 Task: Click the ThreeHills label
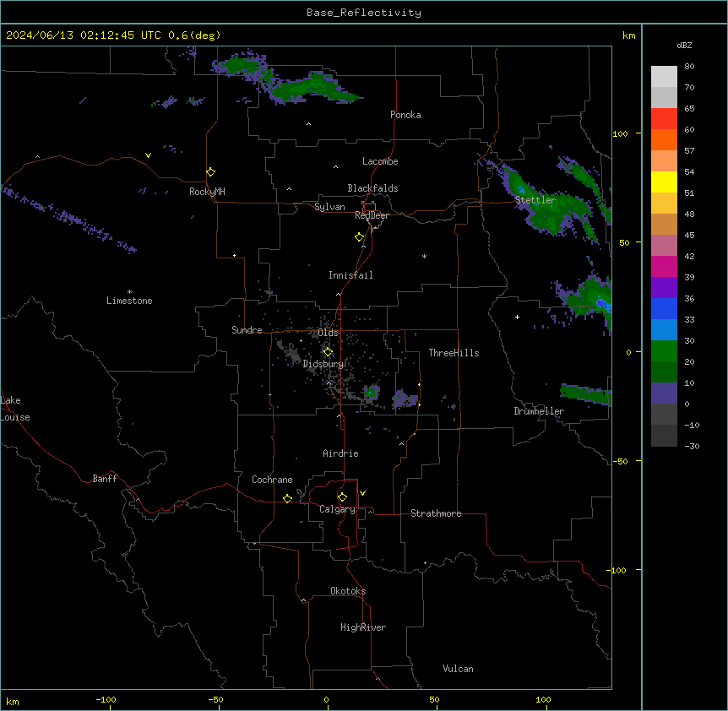pyautogui.click(x=454, y=353)
